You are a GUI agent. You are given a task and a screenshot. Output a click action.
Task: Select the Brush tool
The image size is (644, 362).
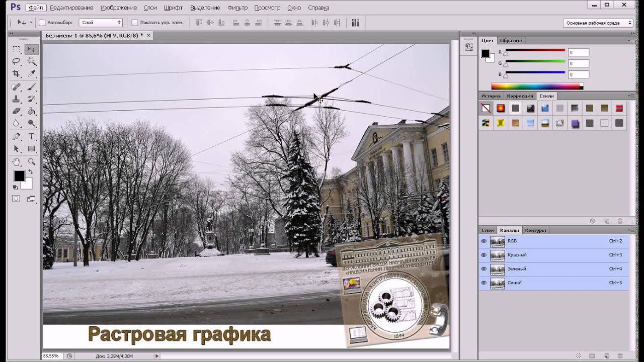click(x=31, y=87)
